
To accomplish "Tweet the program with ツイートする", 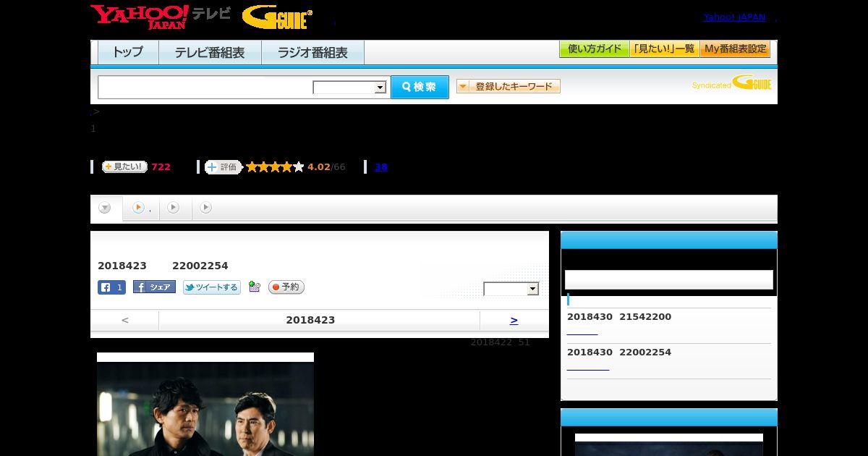I will (x=212, y=287).
